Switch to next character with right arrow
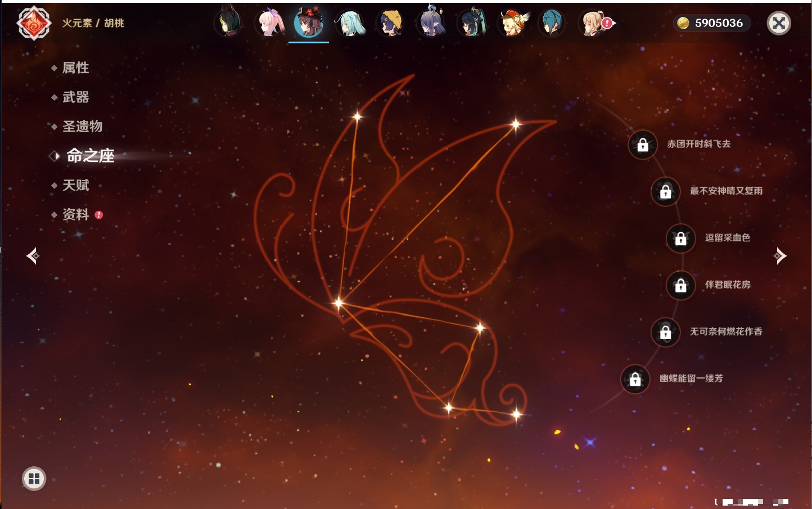 pos(780,256)
